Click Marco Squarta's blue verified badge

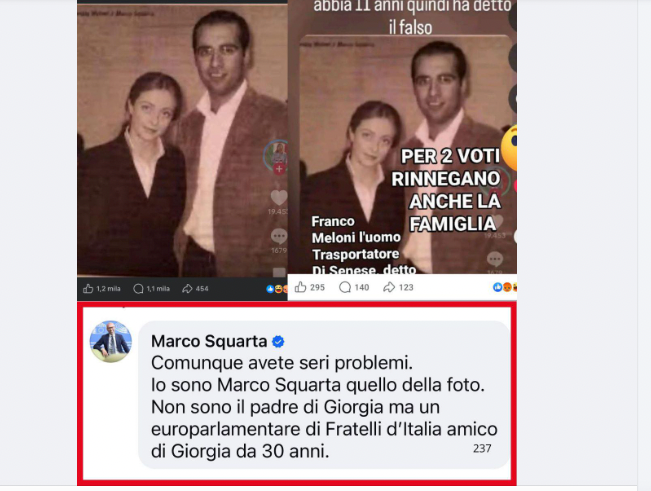[278, 342]
